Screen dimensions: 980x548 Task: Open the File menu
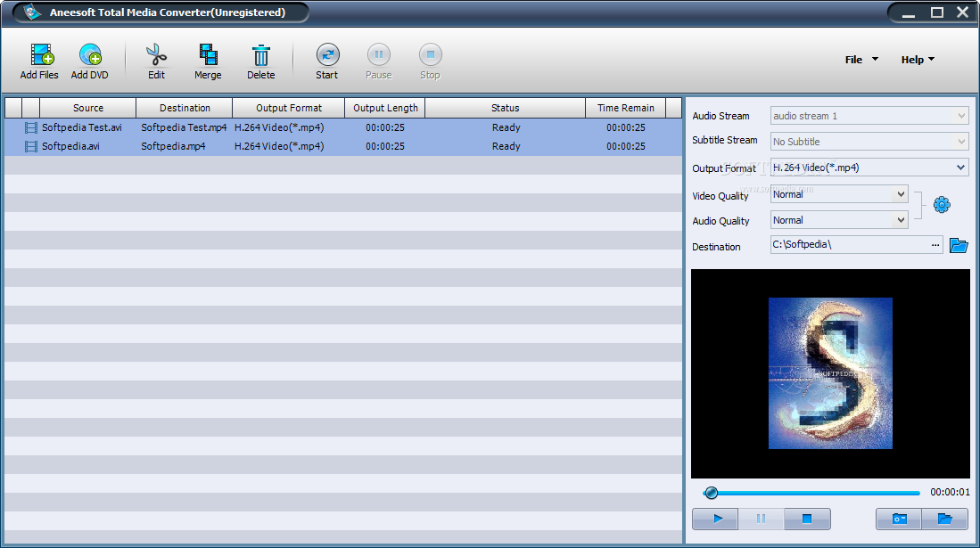pyautogui.click(x=861, y=60)
